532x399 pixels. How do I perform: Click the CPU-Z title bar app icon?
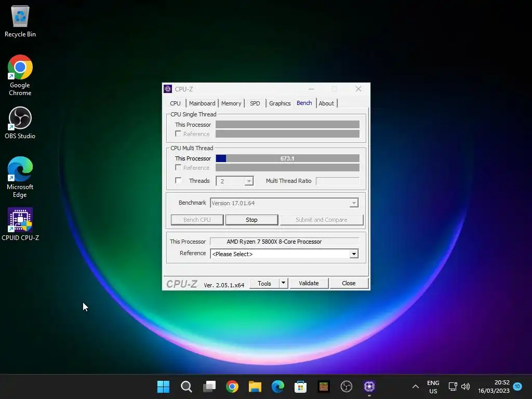[x=168, y=89]
